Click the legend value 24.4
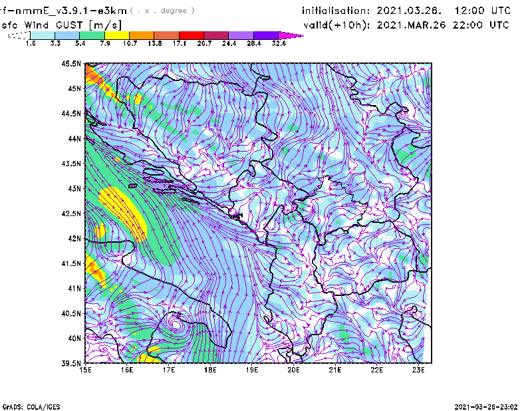Image resolution: width=532 pixels, height=411 pixels. pos(229,43)
